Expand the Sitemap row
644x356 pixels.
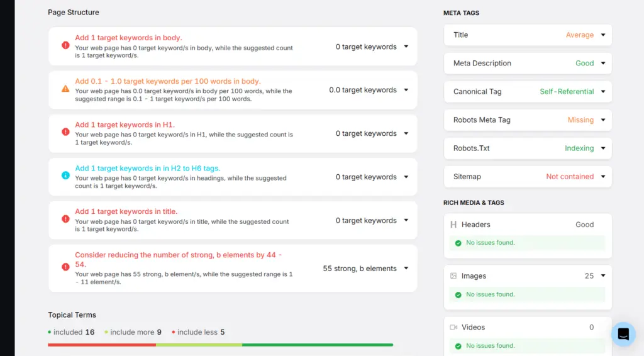click(x=603, y=177)
